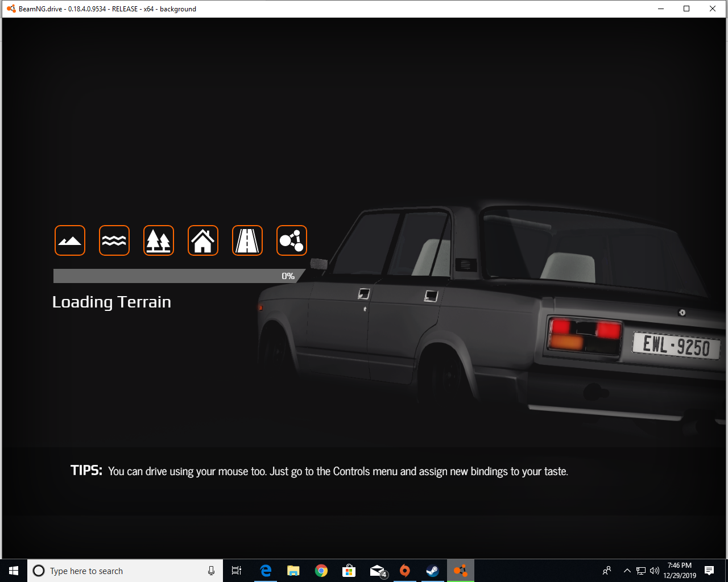The image size is (728, 582).
Task: Open Microsoft Edge from the taskbar
Action: 266,571
